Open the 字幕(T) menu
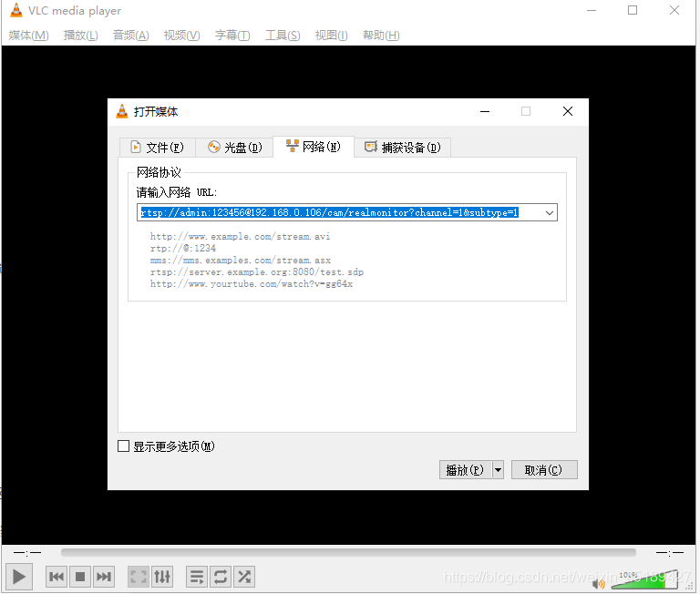The height and width of the screenshot is (594, 700). [x=232, y=35]
